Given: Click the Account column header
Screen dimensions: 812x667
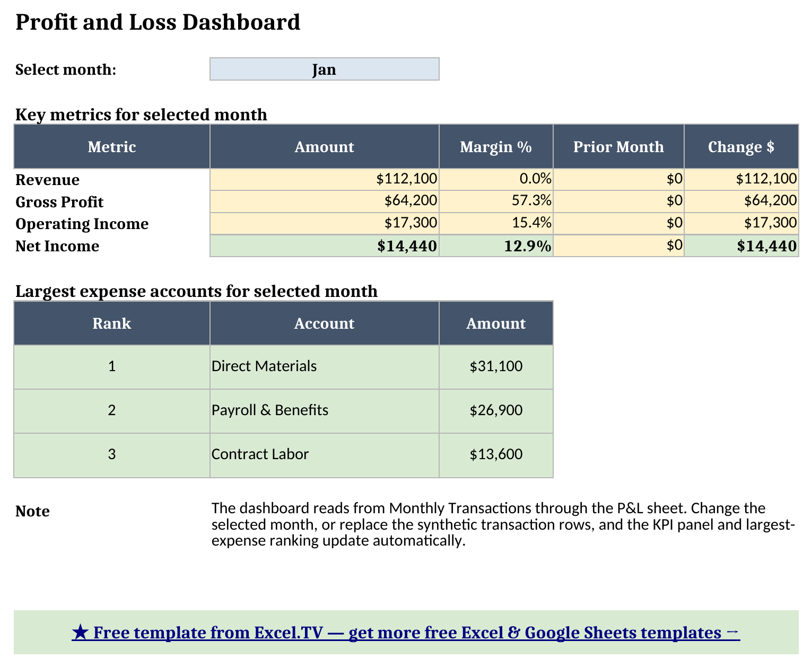Looking at the screenshot, I should point(324,323).
